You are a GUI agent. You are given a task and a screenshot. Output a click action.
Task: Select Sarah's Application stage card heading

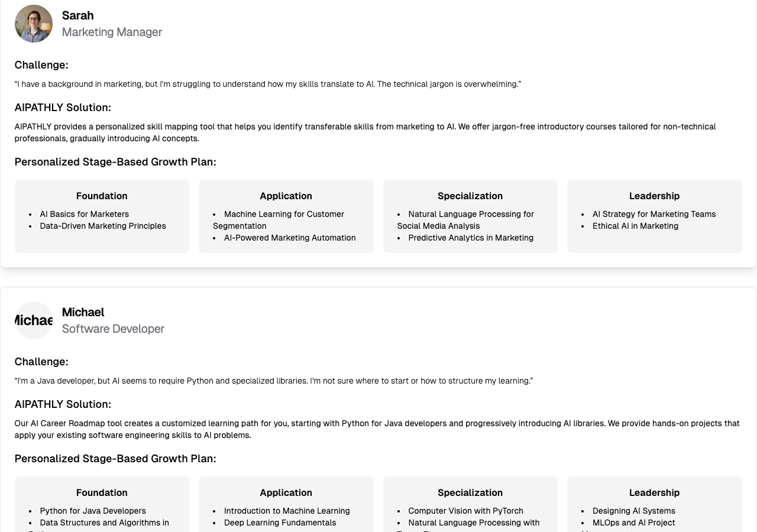286,196
